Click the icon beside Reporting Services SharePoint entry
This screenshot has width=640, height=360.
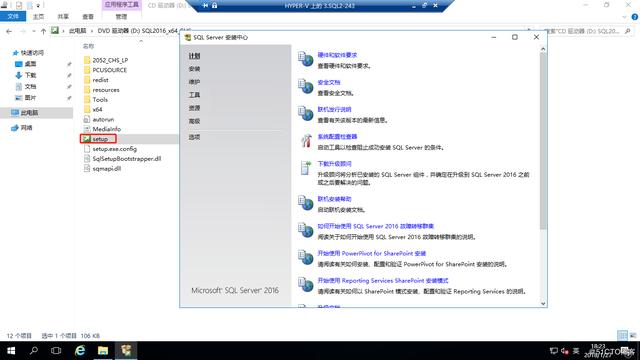(305, 284)
